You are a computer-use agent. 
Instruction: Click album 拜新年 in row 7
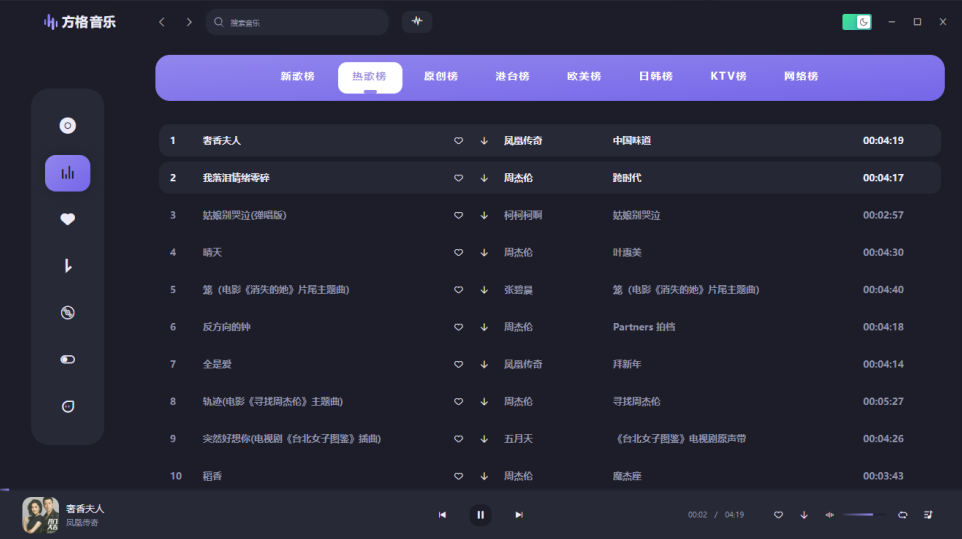point(627,364)
